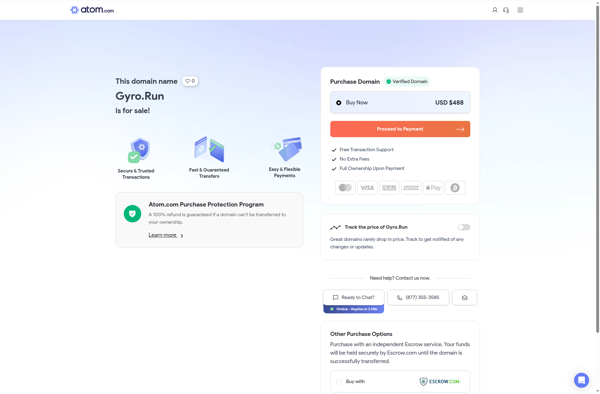The image size is (600, 394).
Task: Click the Visa payment icon
Action: click(367, 188)
